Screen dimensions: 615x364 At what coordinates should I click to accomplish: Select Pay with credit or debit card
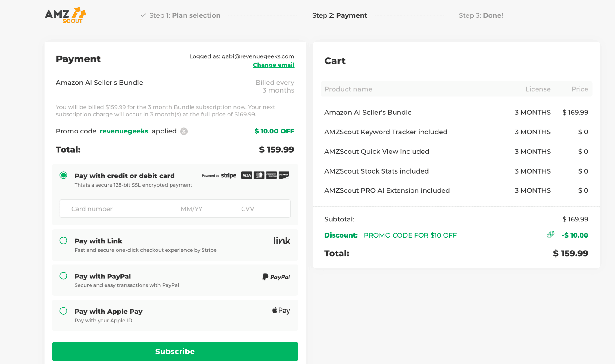63,175
